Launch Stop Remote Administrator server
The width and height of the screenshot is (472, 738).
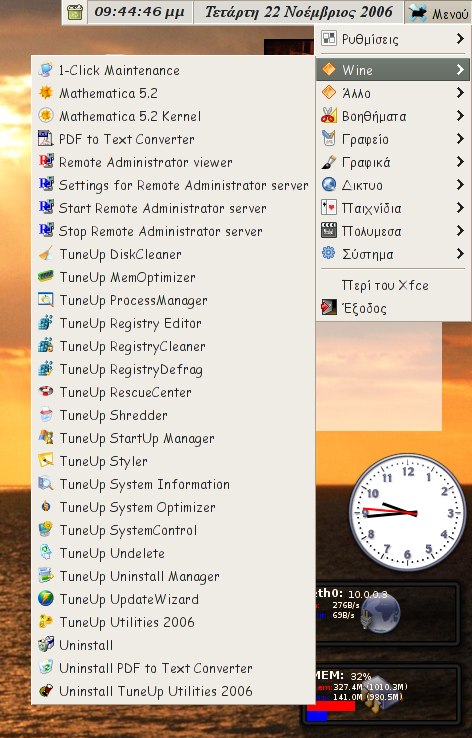(x=173, y=231)
